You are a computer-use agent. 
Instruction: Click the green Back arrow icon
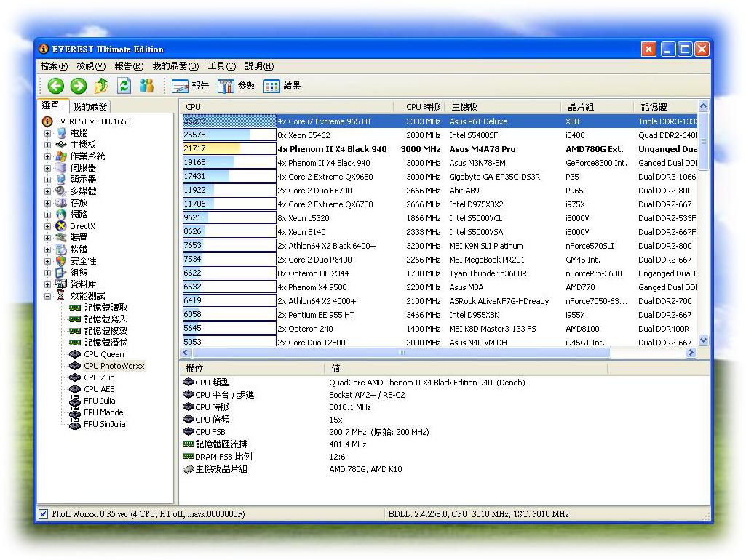click(x=55, y=86)
